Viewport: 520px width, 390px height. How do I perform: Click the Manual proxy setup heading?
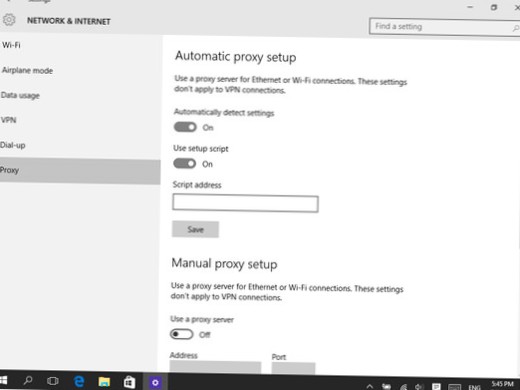[224, 264]
